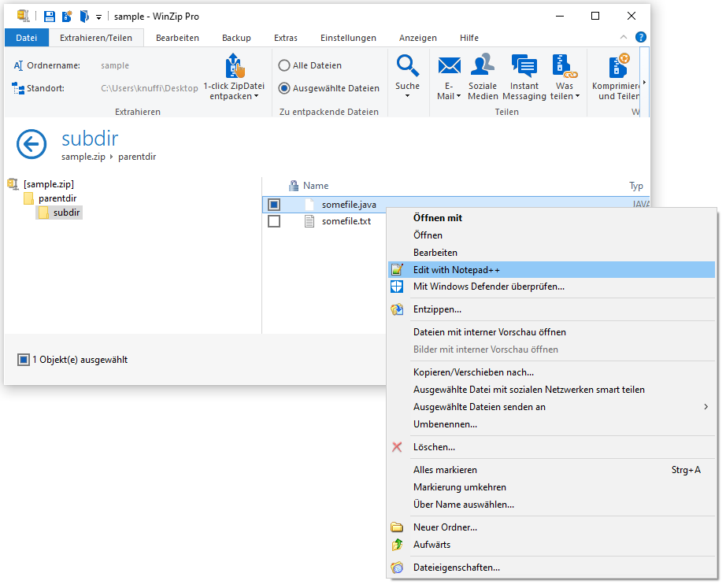Switch to the Backup ribbon tab
Viewport: 726px width, 588px height.
[x=236, y=38]
